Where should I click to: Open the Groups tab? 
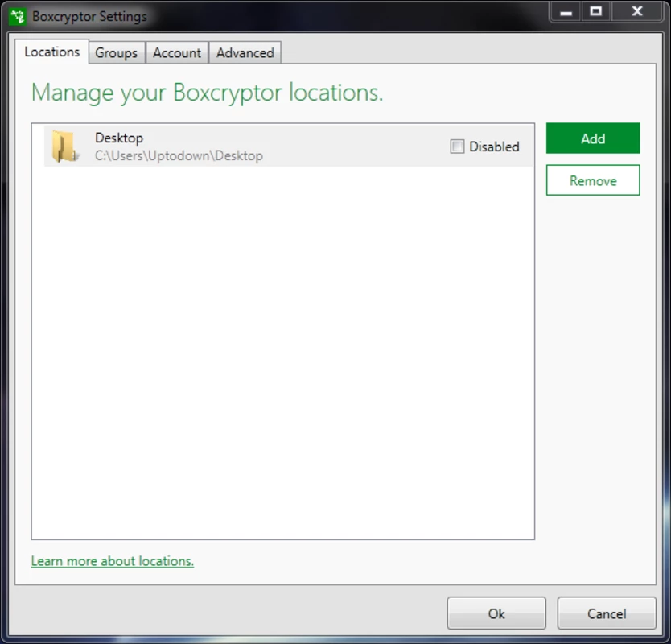(116, 52)
